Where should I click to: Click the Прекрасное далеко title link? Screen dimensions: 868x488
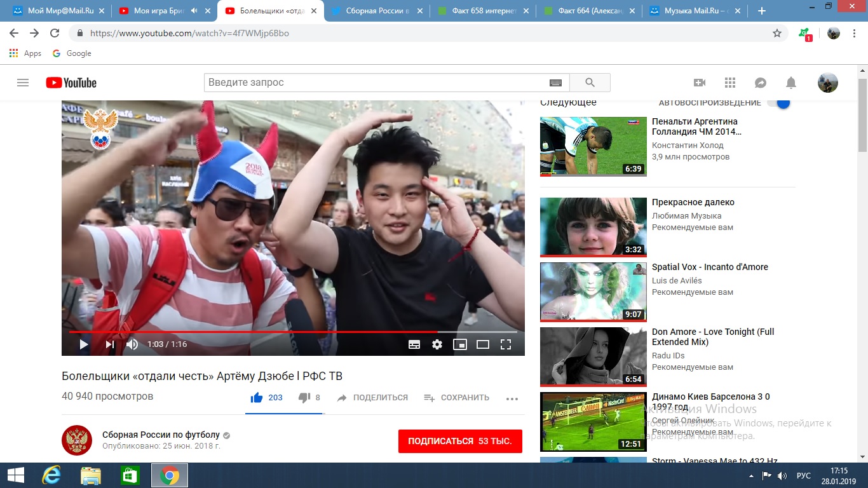point(693,202)
